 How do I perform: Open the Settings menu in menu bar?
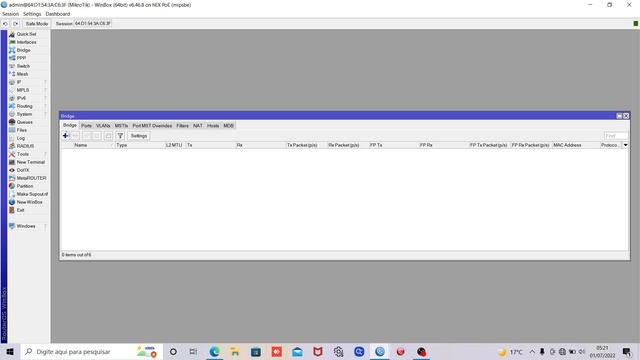32,14
